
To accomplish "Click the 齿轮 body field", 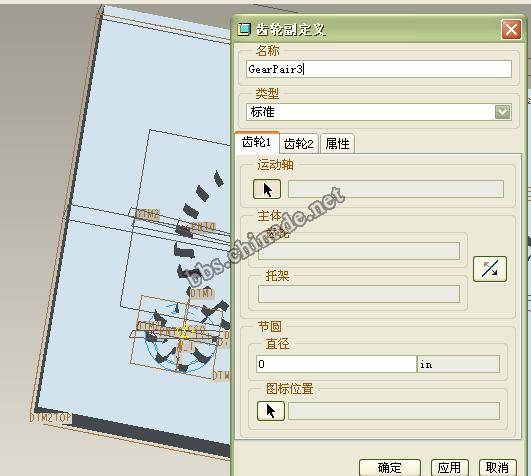I will 359,251.
